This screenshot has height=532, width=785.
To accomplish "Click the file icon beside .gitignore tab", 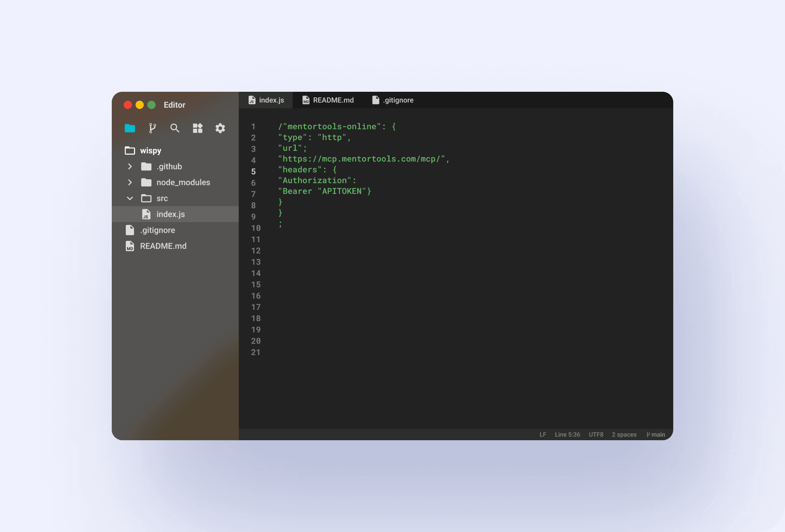I will tap(375, 100).
